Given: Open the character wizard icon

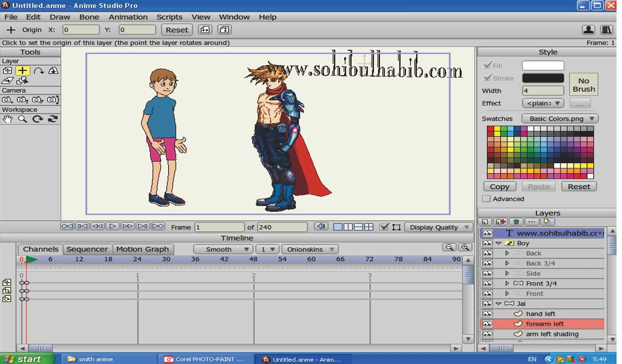Looking at the screenshot, I should click(x=588, y=30).
